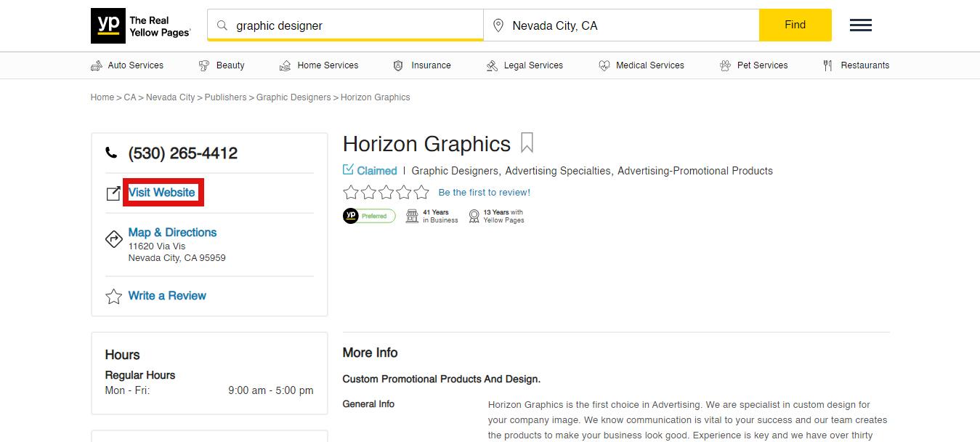Click the Regular Hours label

[x=140, y=375]
